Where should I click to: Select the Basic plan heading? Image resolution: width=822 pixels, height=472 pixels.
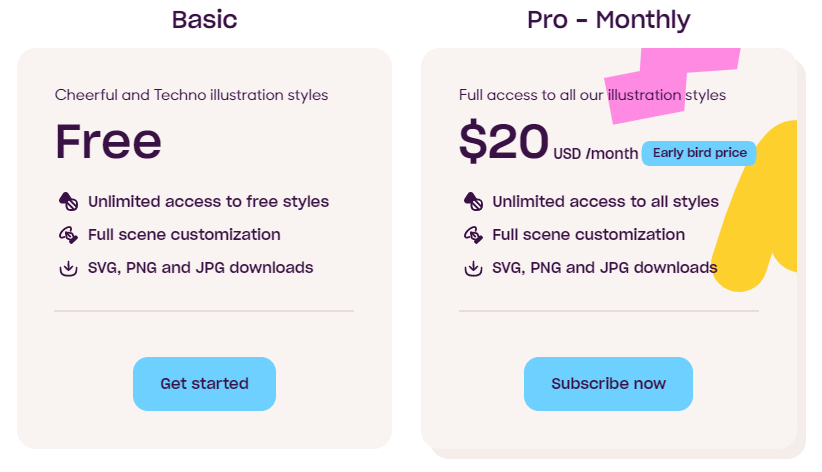click(205, 19)
